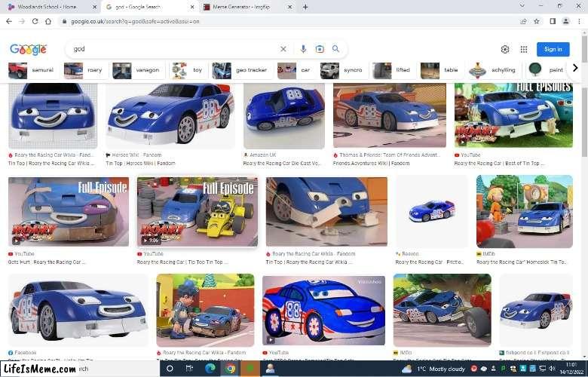Screen dimensions: 588x377
Task: Open the tab search dropdown arrow
Action: click(522, 6)
